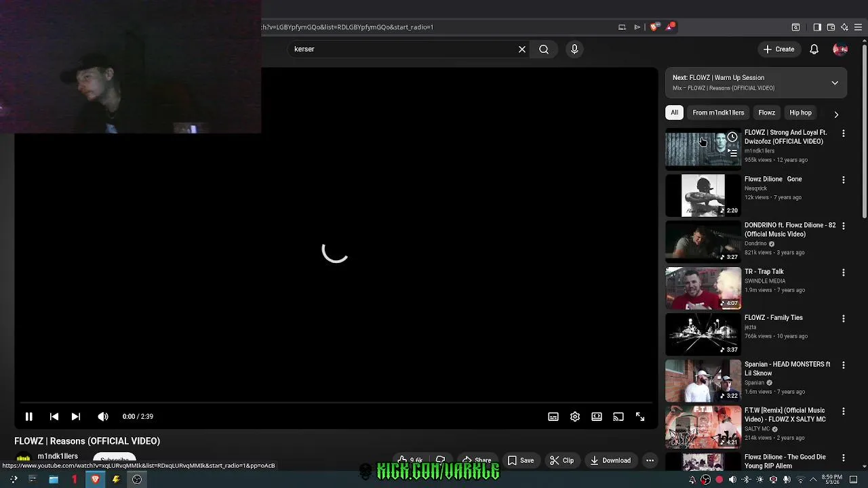Open options menu for 'F.T.W [Remix]' video

coord(844,411)
